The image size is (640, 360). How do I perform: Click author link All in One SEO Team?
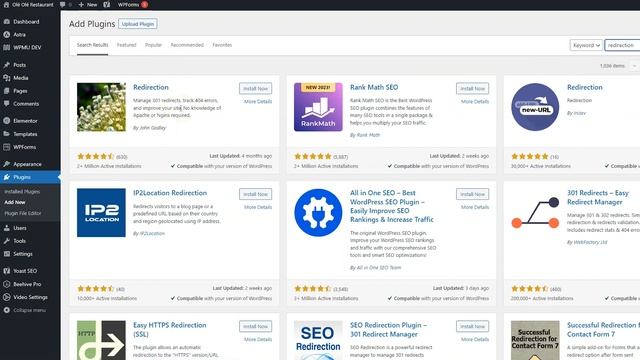click(x=379, y=268)
